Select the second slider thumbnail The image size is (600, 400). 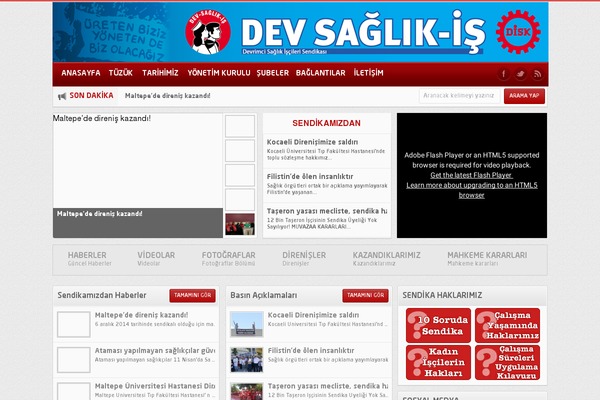coord(240,150)
